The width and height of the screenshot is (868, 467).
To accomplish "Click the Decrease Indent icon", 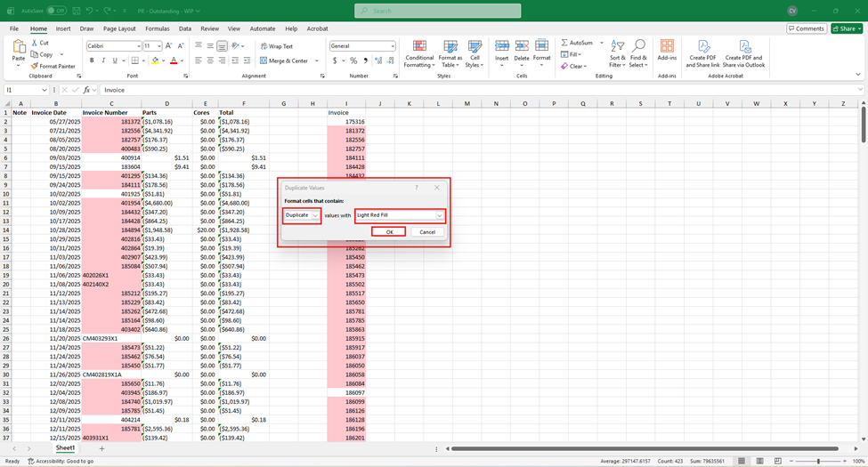I will 235,60.
